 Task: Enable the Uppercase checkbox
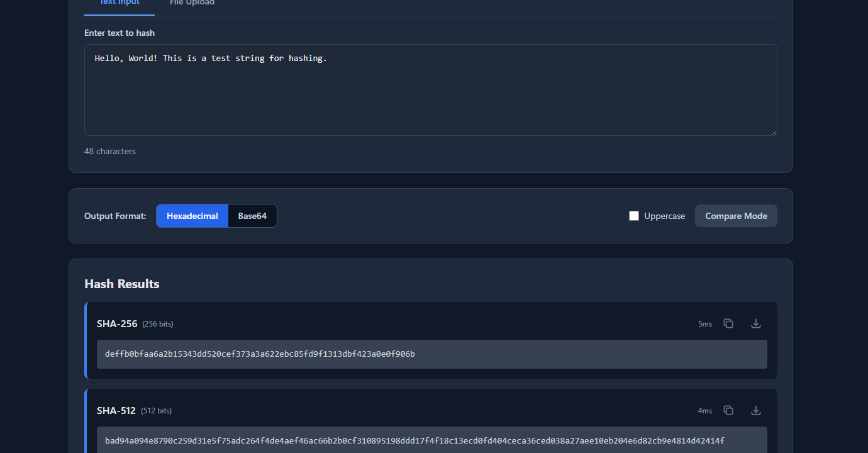[634, 216]
